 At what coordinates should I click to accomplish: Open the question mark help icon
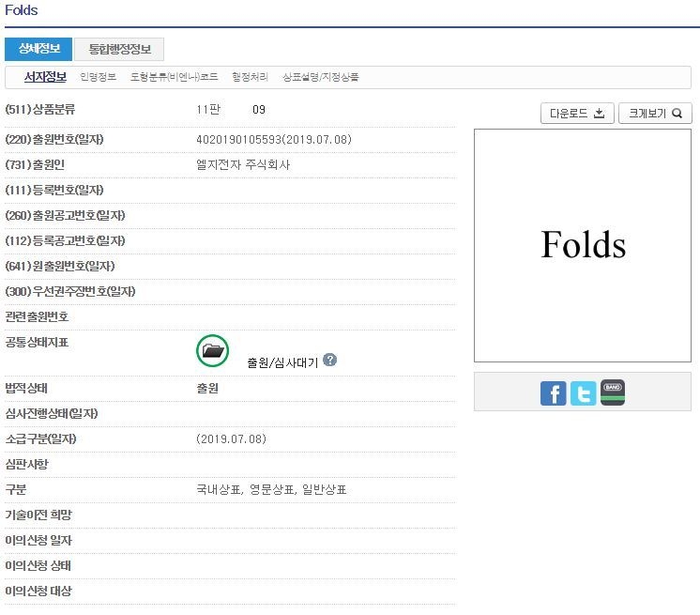tap(330, 360)
